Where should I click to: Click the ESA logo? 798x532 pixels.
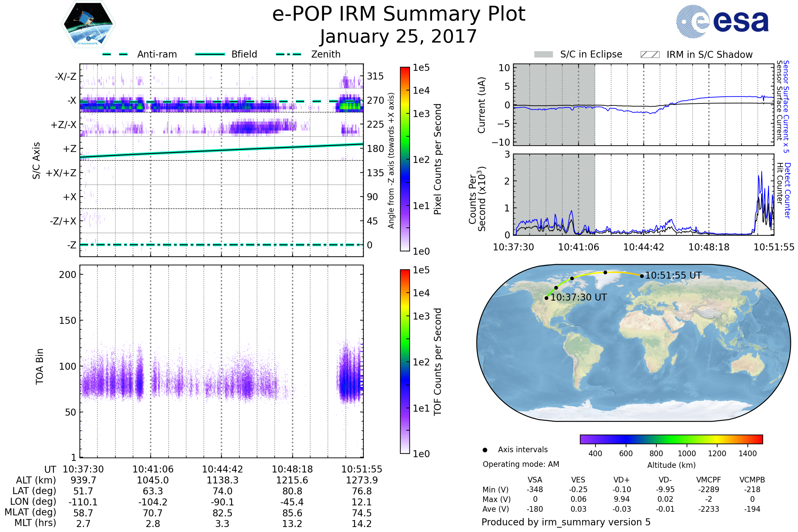click(x=722, y=21)
